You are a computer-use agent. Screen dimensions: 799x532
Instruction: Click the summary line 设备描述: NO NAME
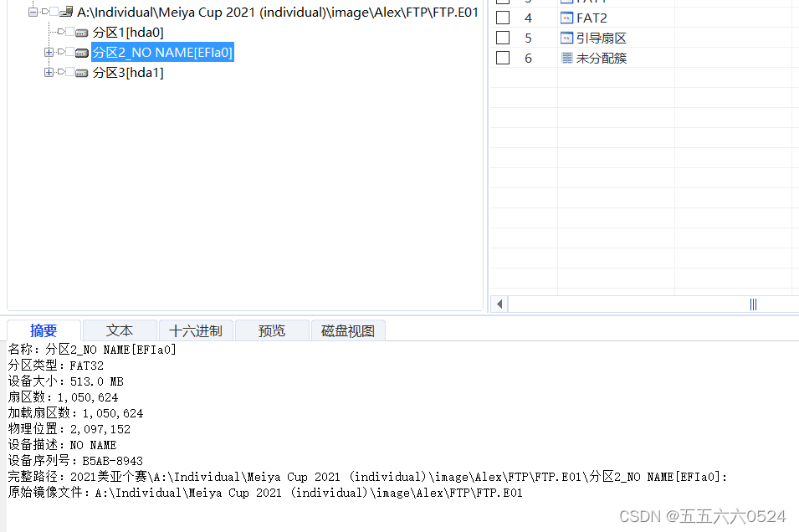pos(63,445)
